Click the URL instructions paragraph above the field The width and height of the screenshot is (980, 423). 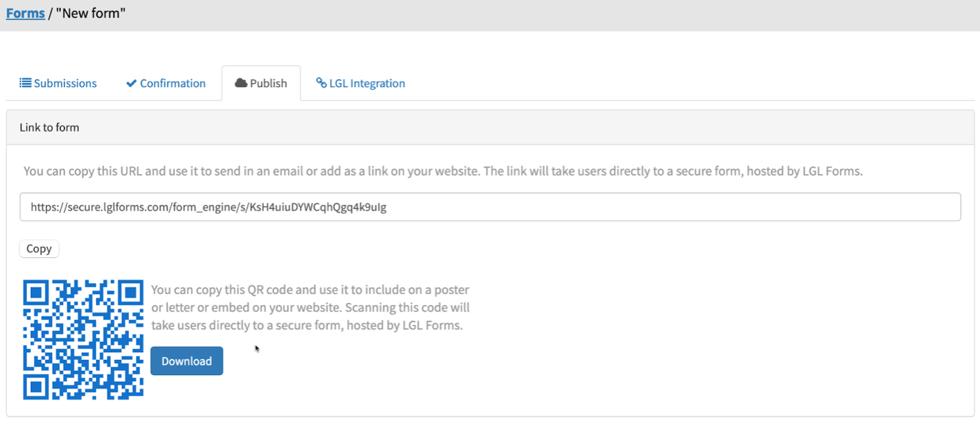[443, 171]
